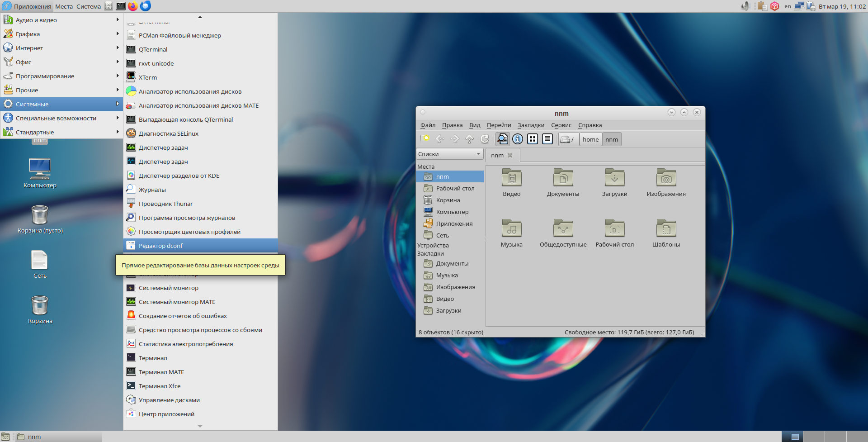Switch to icon grid view
868x442 pixels.
tap(533, 139)
